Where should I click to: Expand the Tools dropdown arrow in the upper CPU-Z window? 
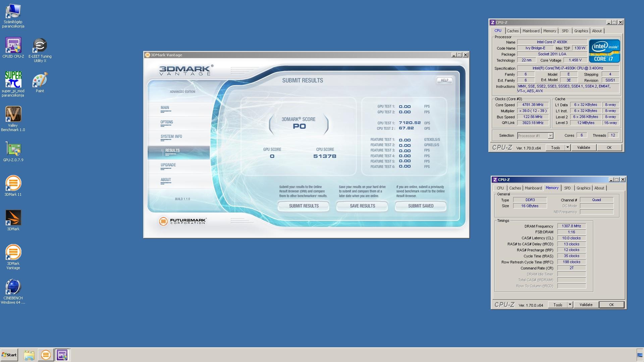(x=568, y=147)
